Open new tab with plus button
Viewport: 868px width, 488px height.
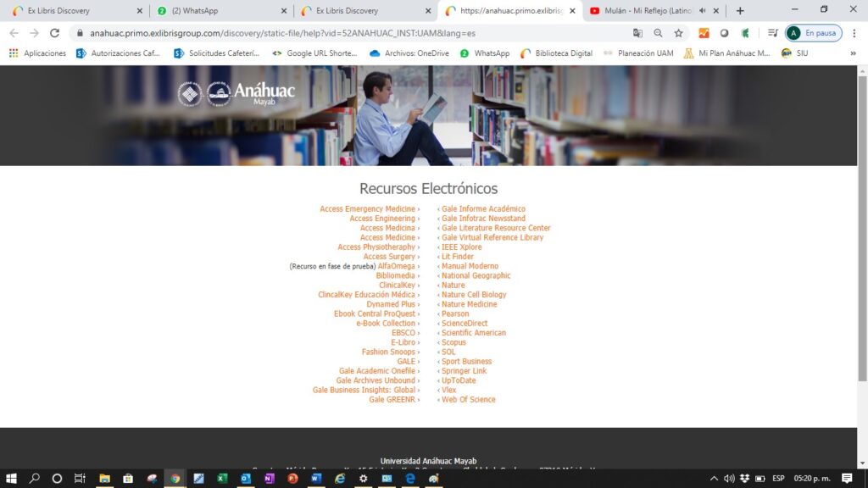[740, 11]
